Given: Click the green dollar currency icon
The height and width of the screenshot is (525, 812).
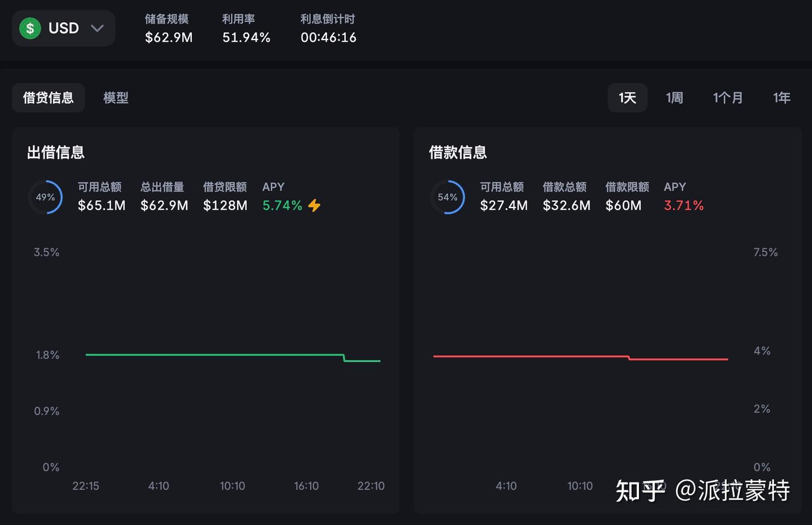Looking at the screenshot, I should tap(30, 28).
